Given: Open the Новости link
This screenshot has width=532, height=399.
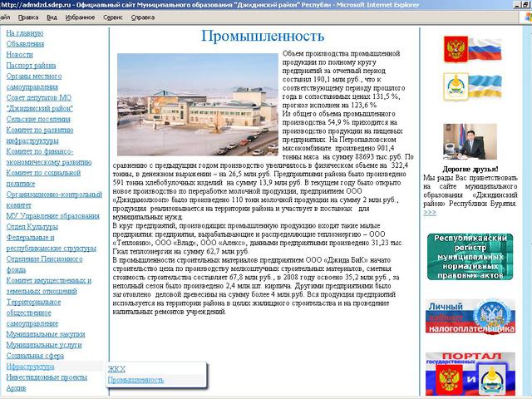Looking at the screenshot, I should [x=19, y=55].
